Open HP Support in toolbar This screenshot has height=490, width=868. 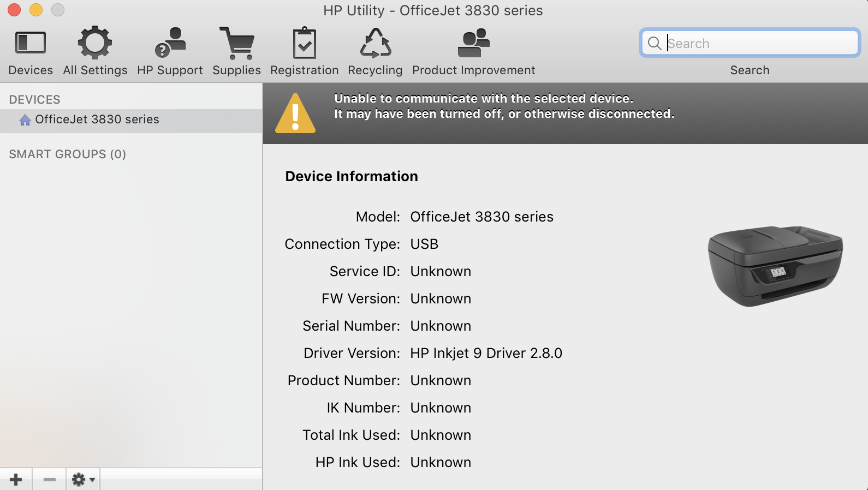coord(170,43)
